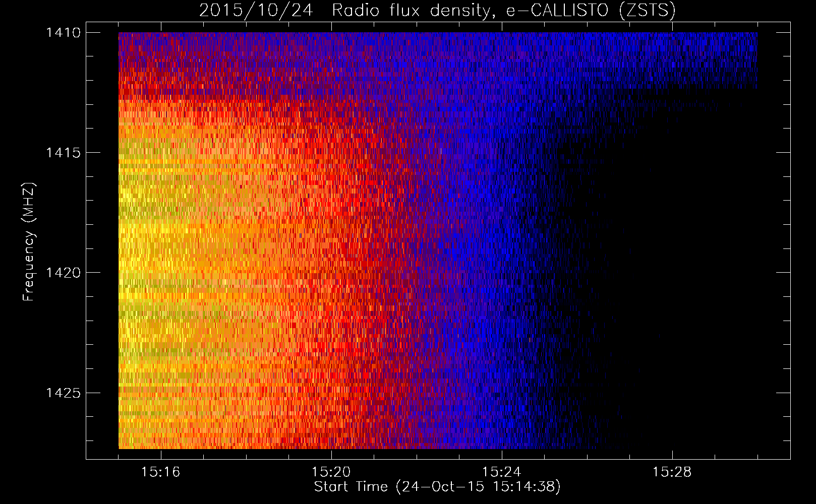Click the 15:20 time axis label
Image resolution: width=816 pixels, height=504 pixels.
click(x=331, y=472)
